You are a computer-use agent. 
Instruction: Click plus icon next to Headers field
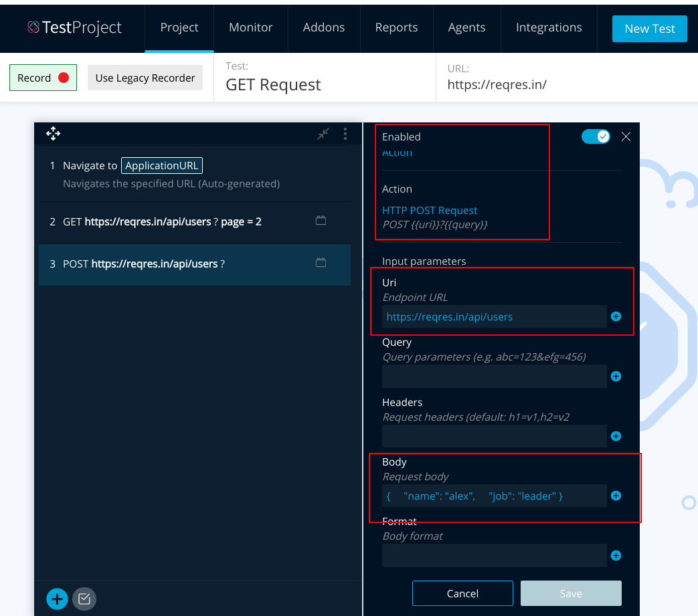(616, 436)
